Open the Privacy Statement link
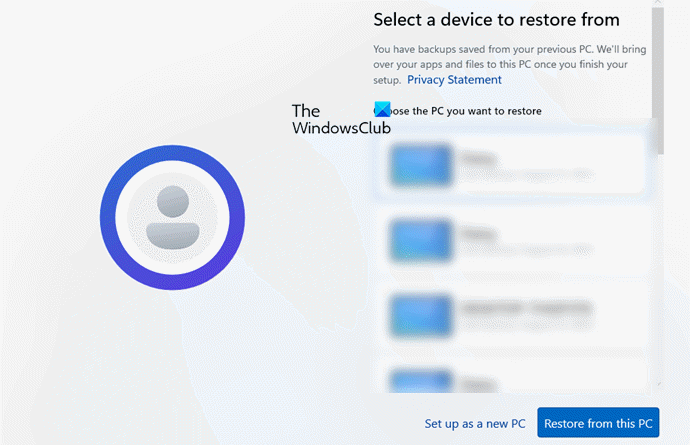 click(x=454, y=80)
